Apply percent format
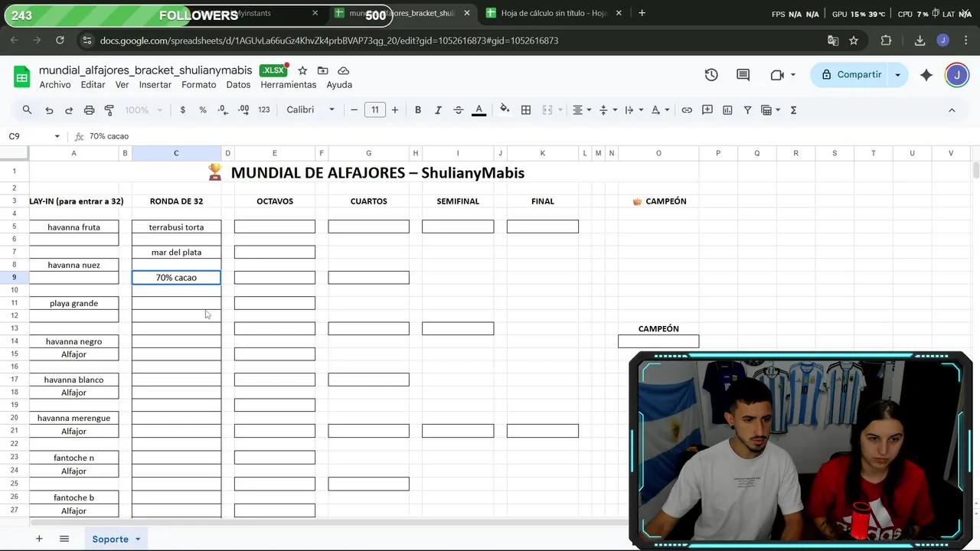Image resolution: width=980 pixels, height=551 pixels. click(x=203, y=110)
